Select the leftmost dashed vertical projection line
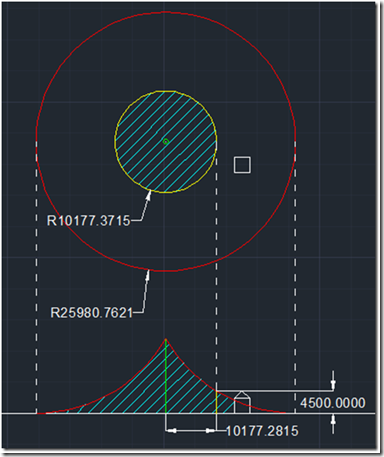The width and height of the screenshot is (384, 457). [x=36, y=277]
